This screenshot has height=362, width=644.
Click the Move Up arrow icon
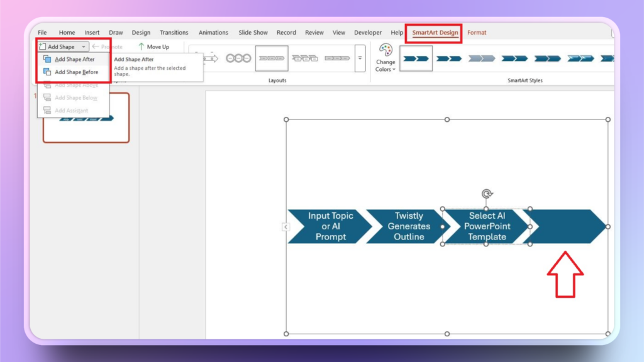point(142,47)
